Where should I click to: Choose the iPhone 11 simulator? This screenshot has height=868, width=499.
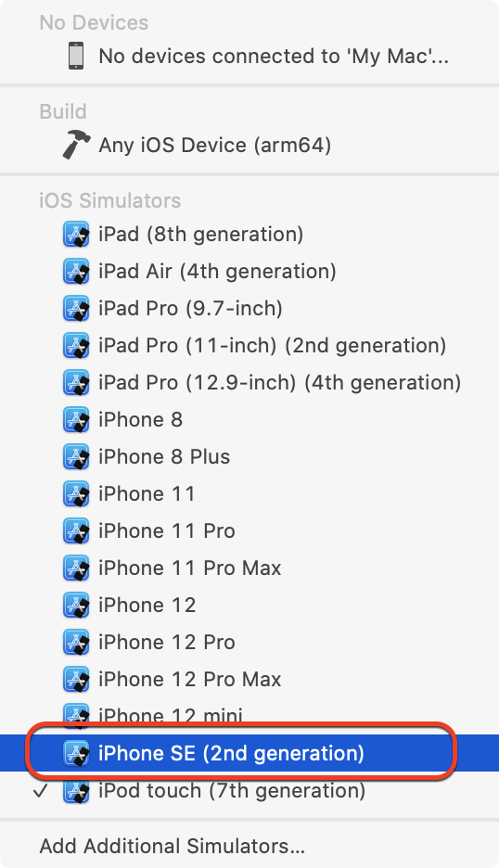(249, 493)
